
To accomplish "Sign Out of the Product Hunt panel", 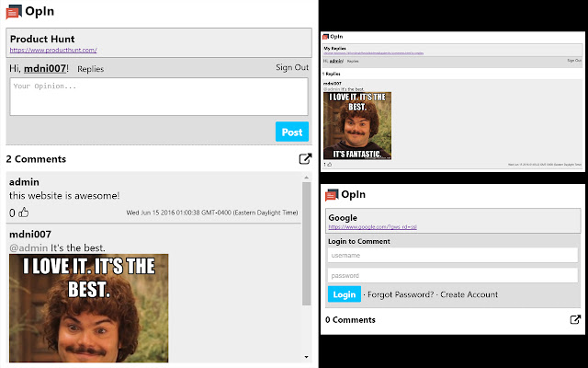I will [x=292, y=67].
